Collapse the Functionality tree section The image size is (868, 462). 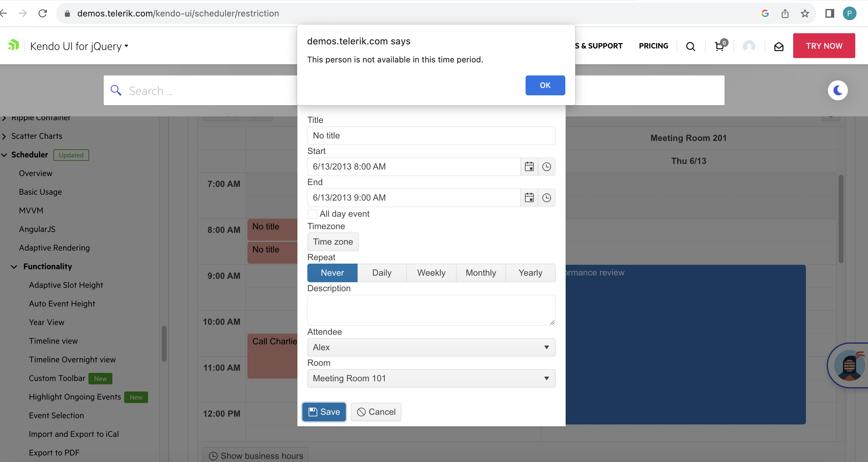coord(14,267)
